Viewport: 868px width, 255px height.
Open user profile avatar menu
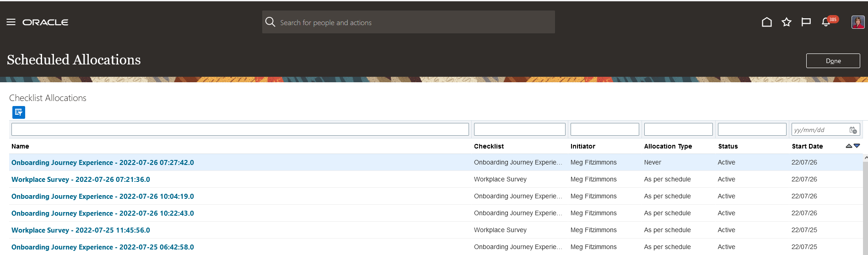[858, 22]
